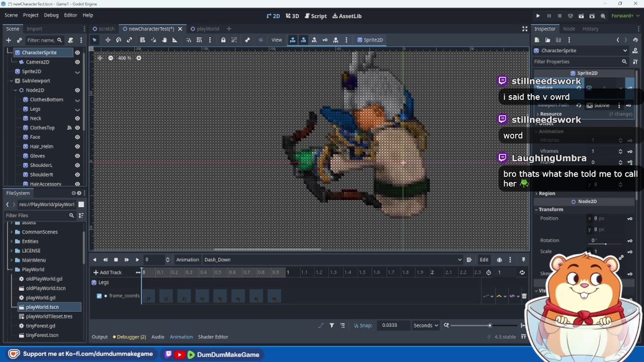This screenshot has width=644, height=362.
Task: Zoom out with the minus icon
Action: tap(111, 58)
